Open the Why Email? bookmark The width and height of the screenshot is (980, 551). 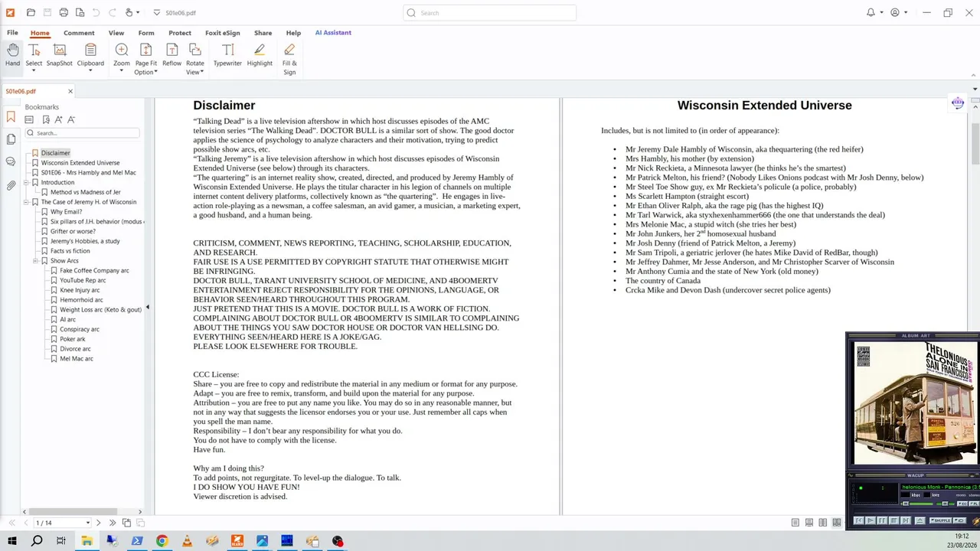67,212
